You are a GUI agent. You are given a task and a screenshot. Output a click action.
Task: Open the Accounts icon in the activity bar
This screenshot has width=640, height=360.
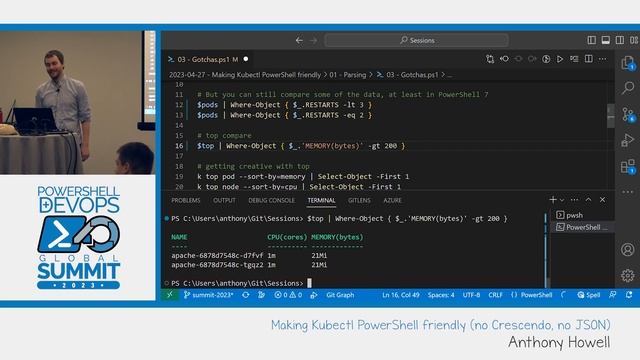pos(628,249)
